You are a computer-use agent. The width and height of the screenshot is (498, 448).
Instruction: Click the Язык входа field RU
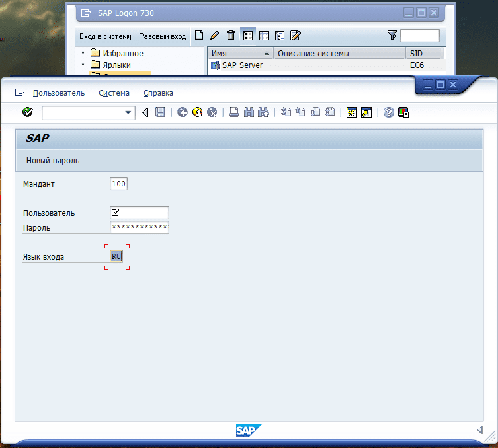click(116, 256)
